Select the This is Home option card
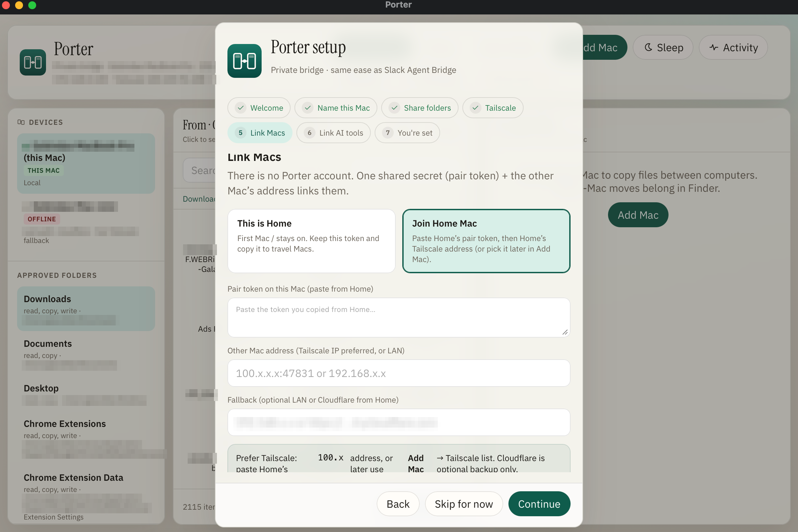This screenshot has width=798, height=532. 311,241
